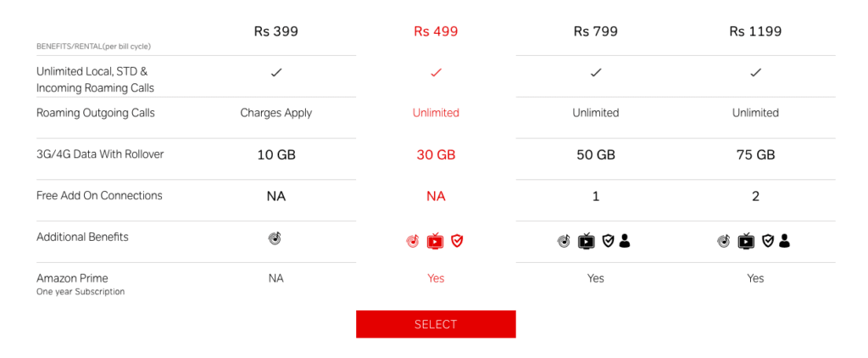
Task: Click the TV icon in Rs 799 plan
Action: click(587, 241)
